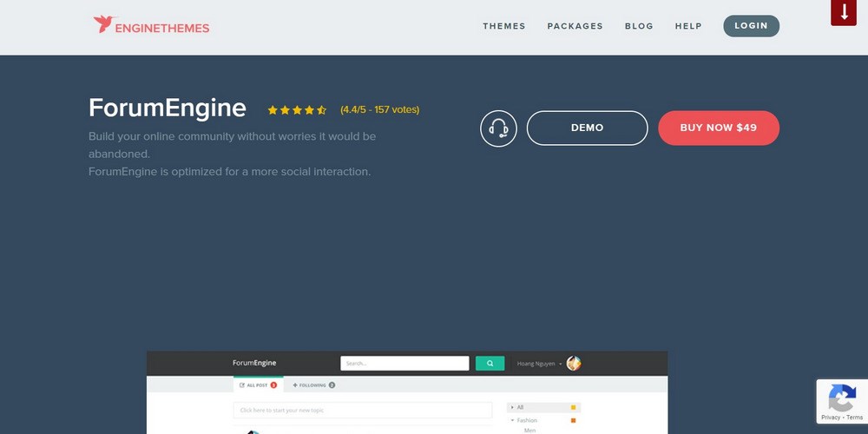Click BUY NOW $49 button
The height and width of the screenshot is (434, 868).
[719, 128]
